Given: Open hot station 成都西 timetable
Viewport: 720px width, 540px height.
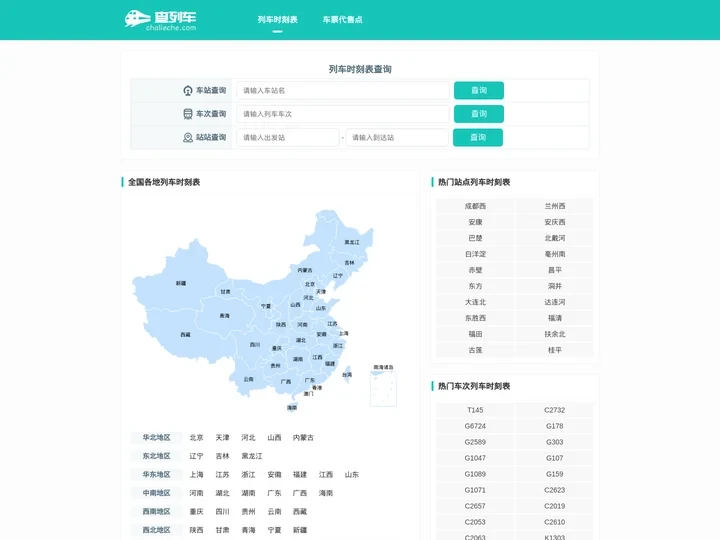Looking at the screenshot, I should (x=475, y=206).
